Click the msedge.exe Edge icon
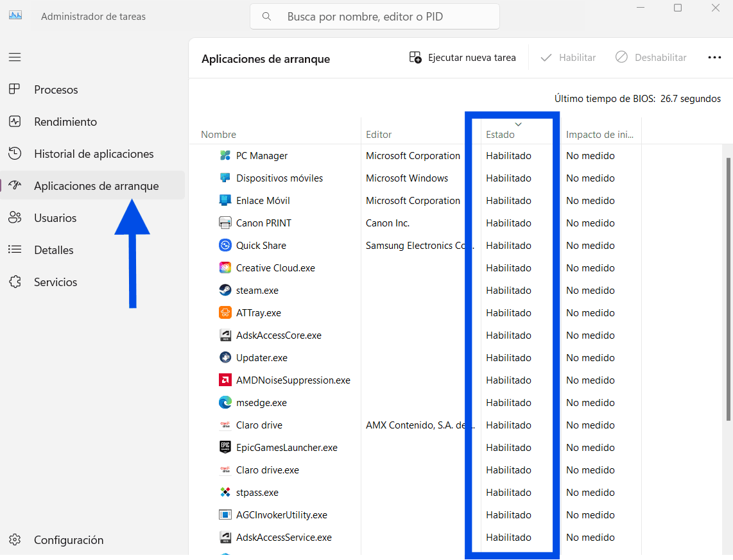 [225, 402]
